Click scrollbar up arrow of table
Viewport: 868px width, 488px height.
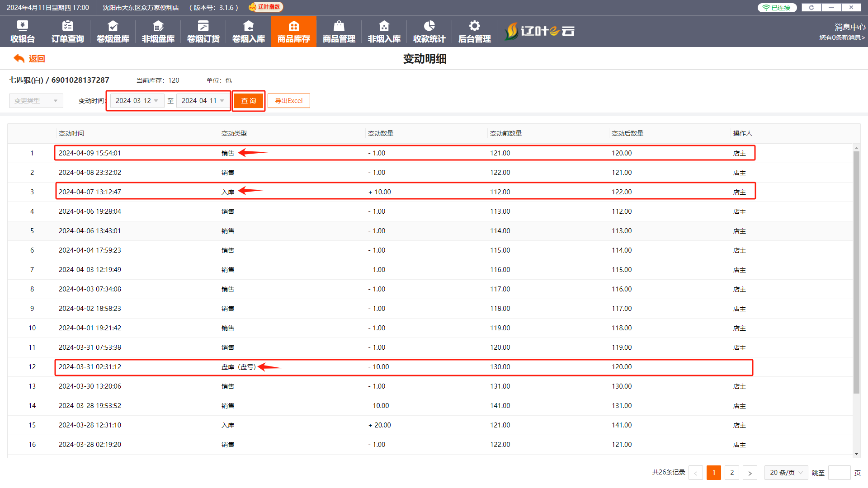[856, 148]
